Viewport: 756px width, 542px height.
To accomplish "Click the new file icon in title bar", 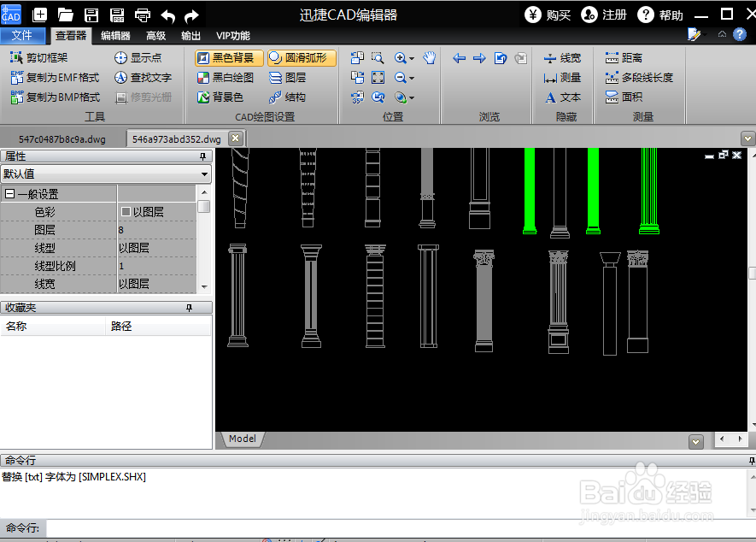I will (39, 15).
